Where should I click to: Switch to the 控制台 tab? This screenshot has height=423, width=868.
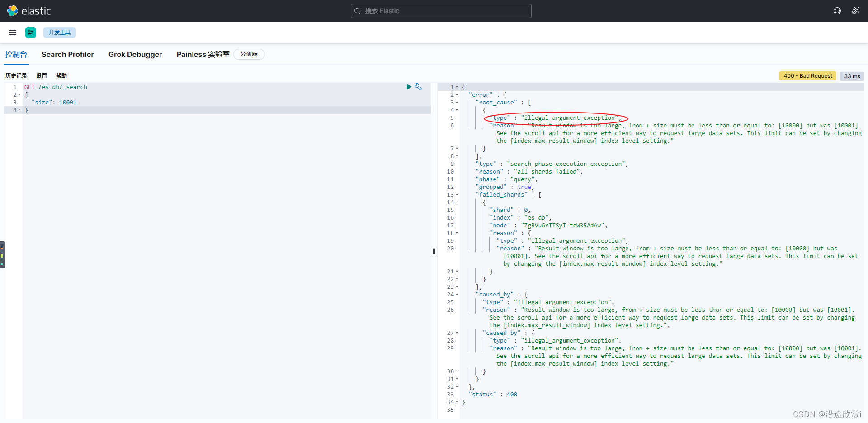(x=16, y=54)
